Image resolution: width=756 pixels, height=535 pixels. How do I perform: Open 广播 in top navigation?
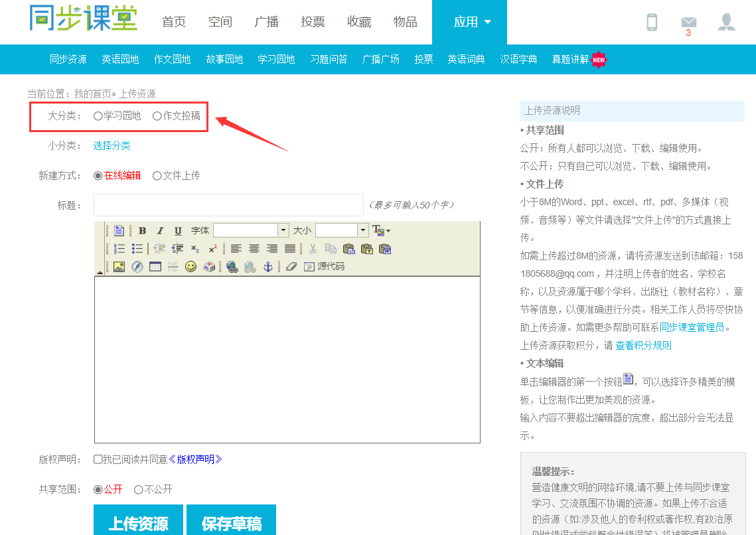coord(266,22)
